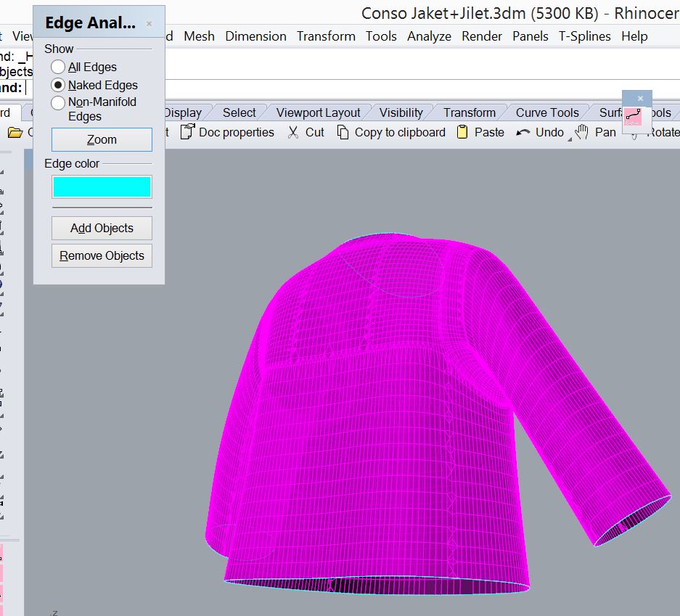Open the Tools menu

click(381, 36)
